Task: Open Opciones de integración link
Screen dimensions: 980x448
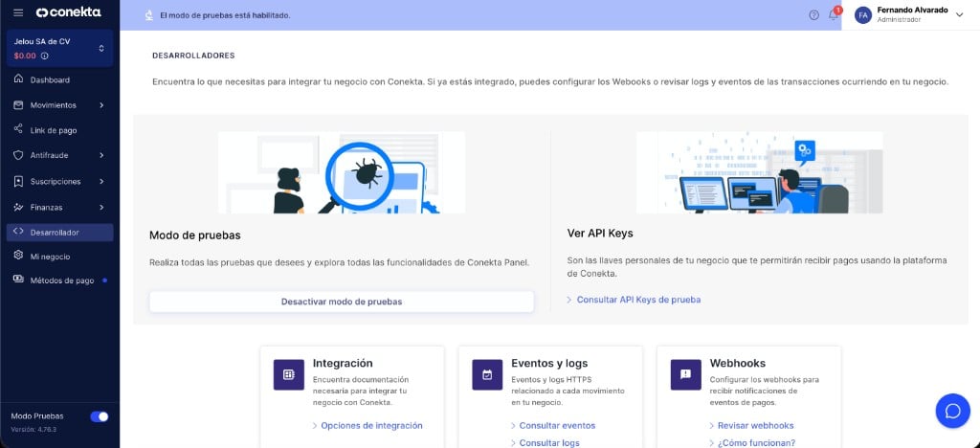Action: [x=371, y=426]
